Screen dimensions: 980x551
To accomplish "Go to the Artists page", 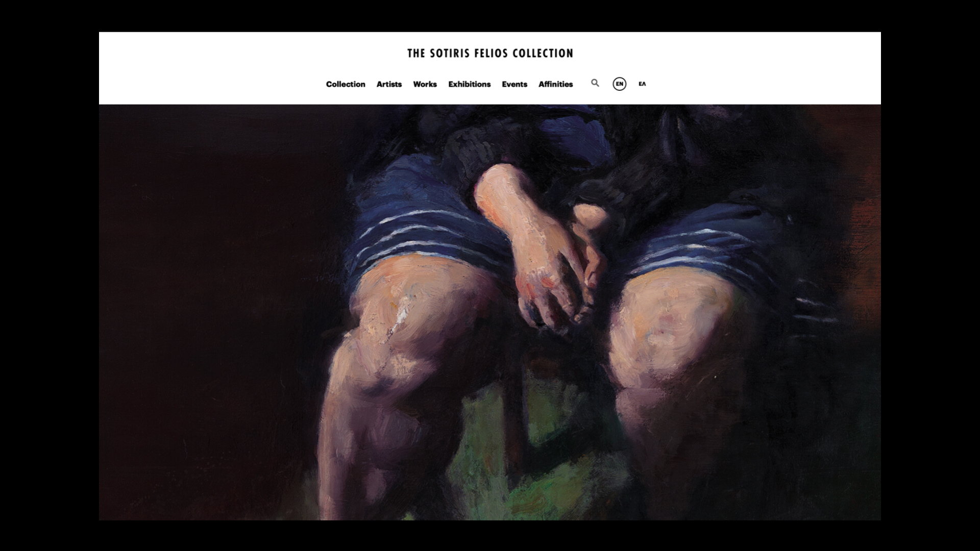I will (x=389, y=84).
